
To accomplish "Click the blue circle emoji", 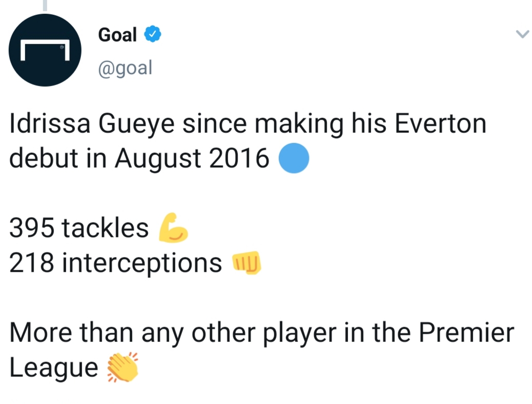I will 294,158.
